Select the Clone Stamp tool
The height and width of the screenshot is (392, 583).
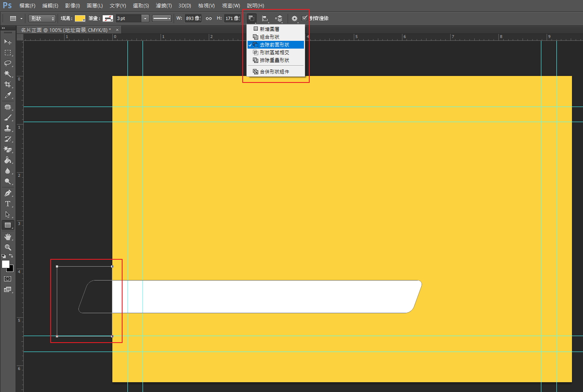click(8, 128)
